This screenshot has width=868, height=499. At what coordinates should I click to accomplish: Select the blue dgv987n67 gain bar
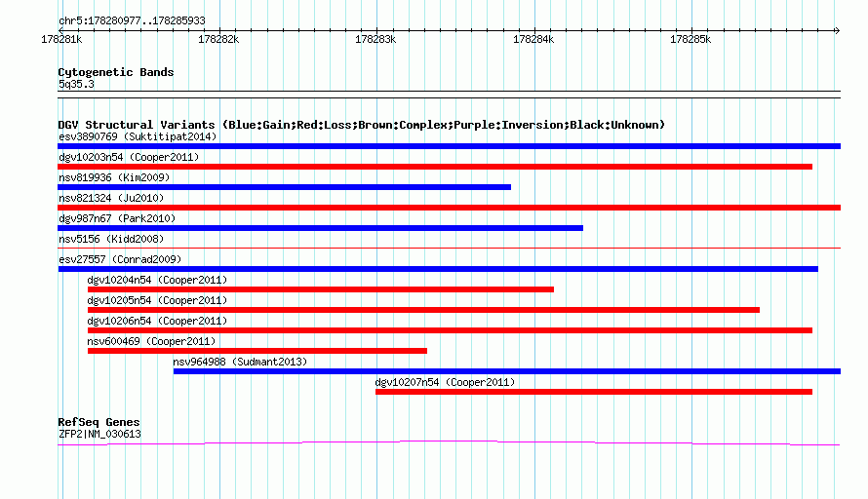[320, 228]
